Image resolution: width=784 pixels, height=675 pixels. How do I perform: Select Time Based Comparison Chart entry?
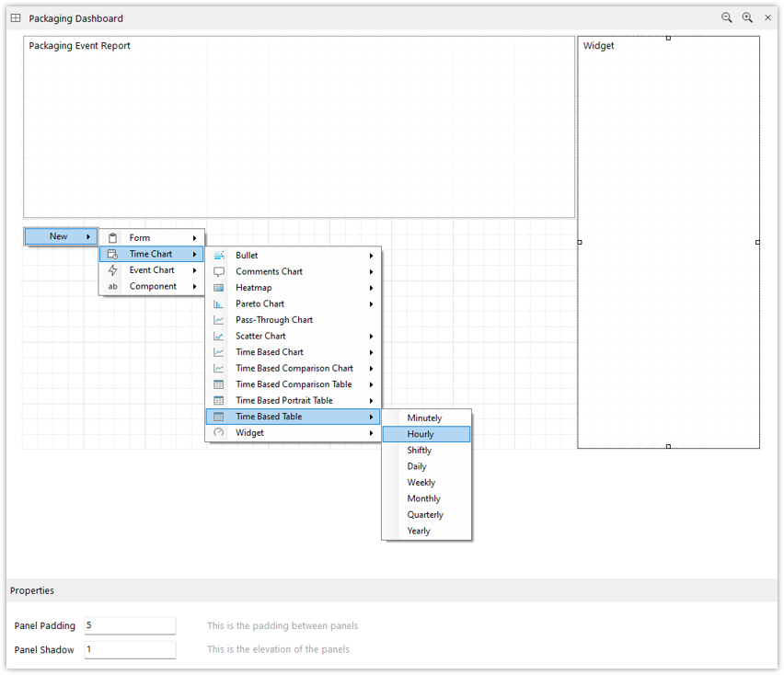[x=293, y=368]
